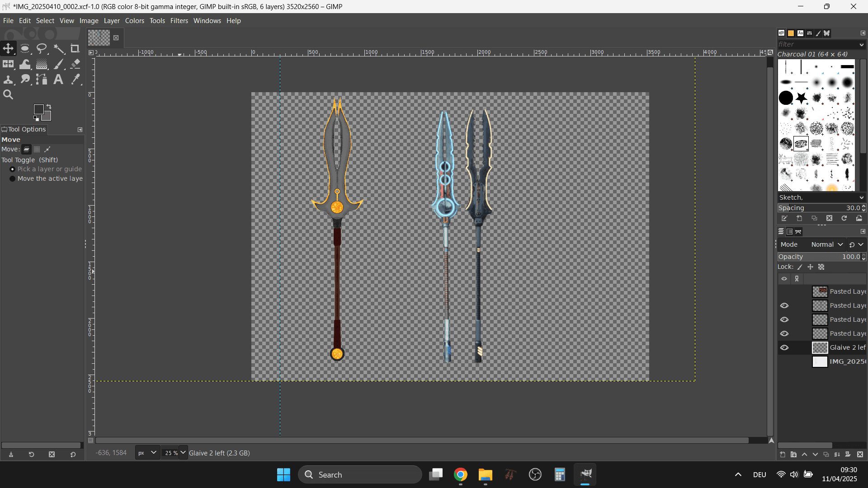Lock layer alpha channel checkerboard toggle
The height and width of the screenshot is (488, 868).
tap(821, 267)
